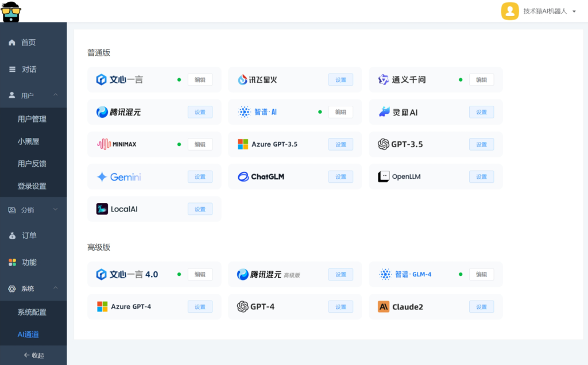Open 设置 for Azure GPT-3.5
This screenshot has width=588, height=365.
tap(341, 144)
